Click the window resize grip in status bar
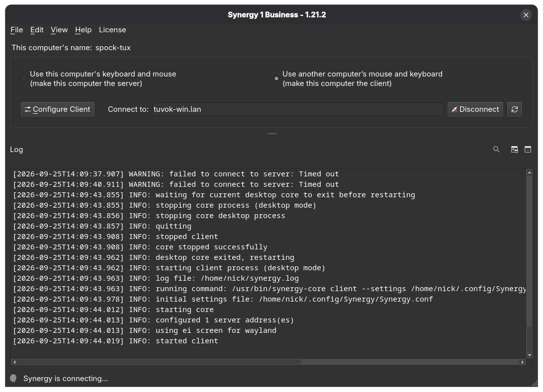The height and width of the screenshot is (392, 543). [535, 384]
